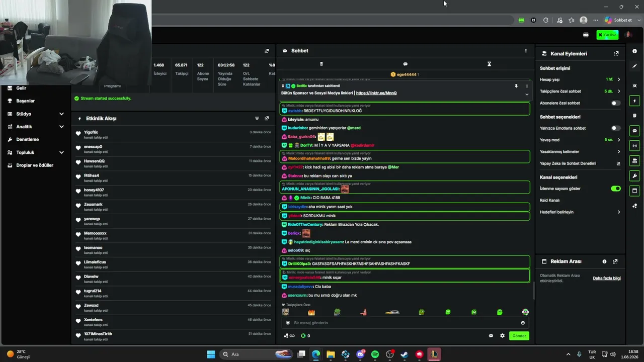
Task: Click chat username RideOfTheCentury
Action: [x=305, y=225]
